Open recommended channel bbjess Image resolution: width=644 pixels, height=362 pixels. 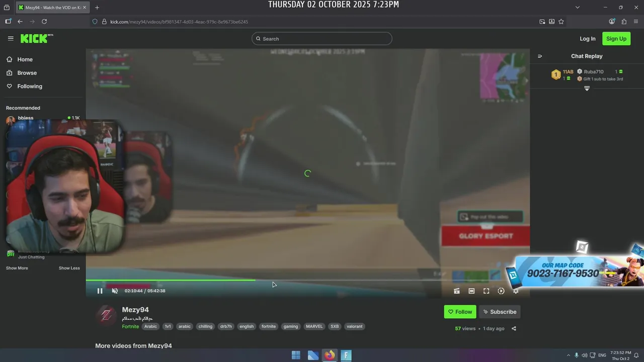click(26, 118)
